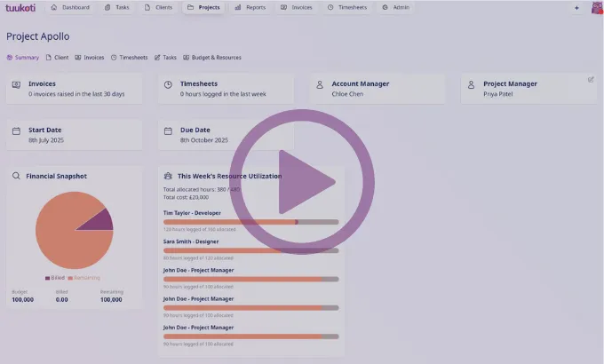Open Clients in top navigation

coord(158,7)
